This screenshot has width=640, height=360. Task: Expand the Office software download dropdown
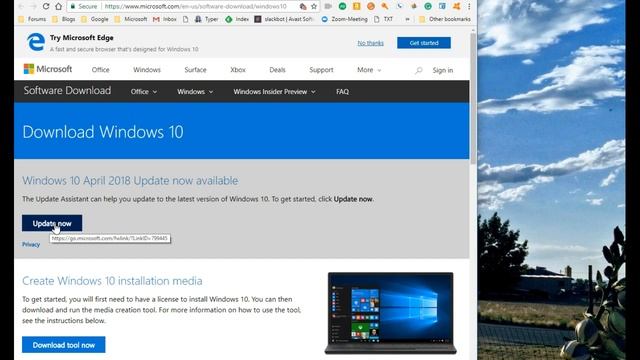pyautogui.click(x=144, y=92)
